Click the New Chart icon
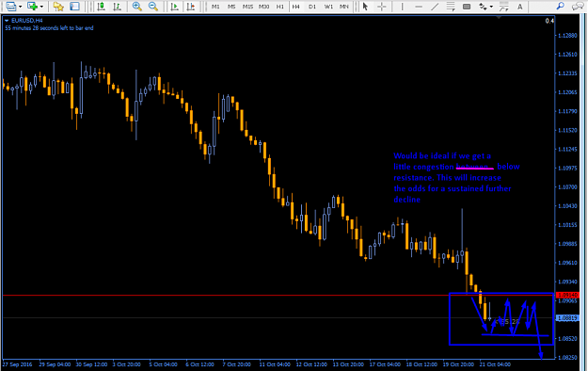This screenshot has height=371, width=588. point(33,6)
